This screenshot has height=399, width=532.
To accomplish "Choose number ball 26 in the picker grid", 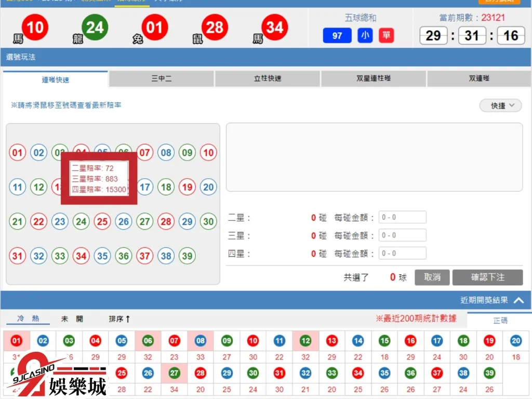I will (124, 221).
